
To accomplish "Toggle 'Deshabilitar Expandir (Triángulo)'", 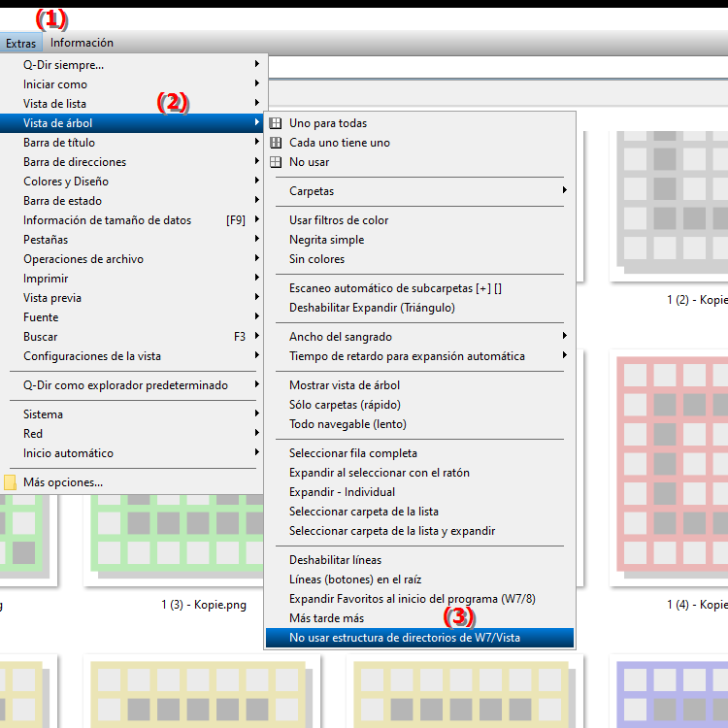I will tap(419, 308).
